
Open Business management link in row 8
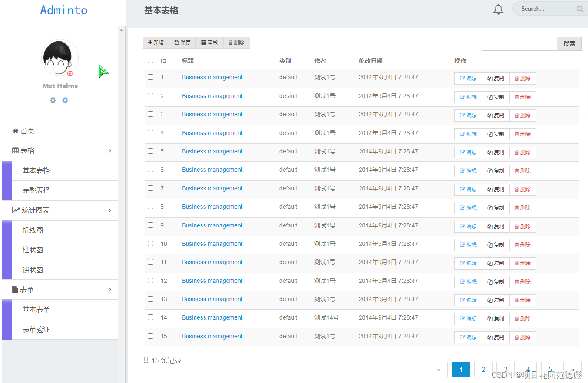[212, 207]
